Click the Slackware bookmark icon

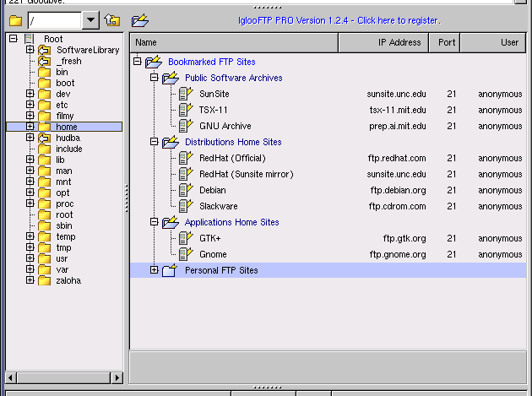pos(186,206)
